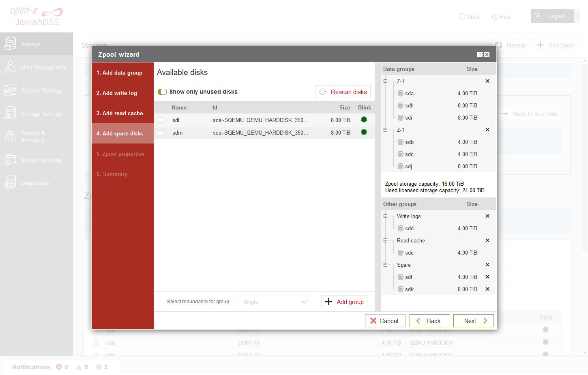
Task: Check the checkbox for disk sdl
Action: tap(161, 120)
